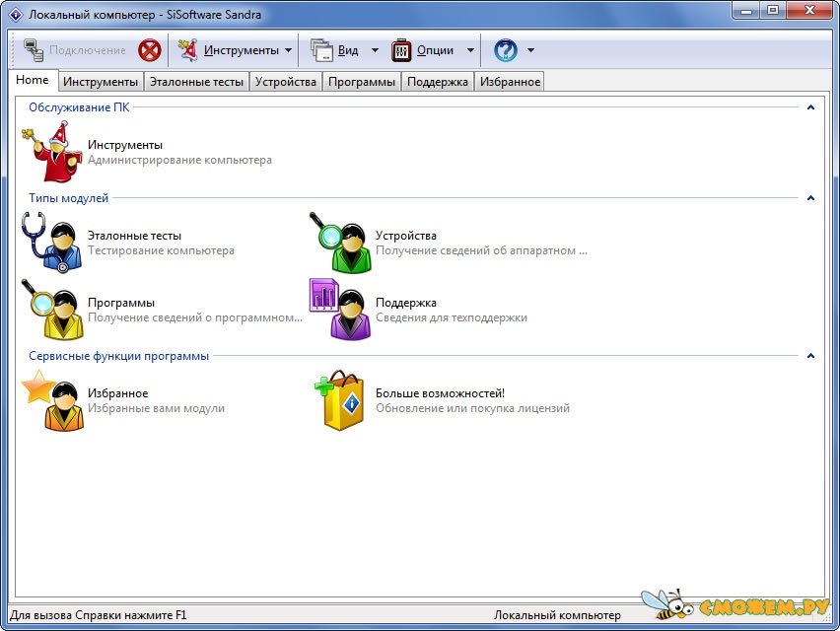
Task: Switch to the Устройства tab
Action: coord(285,82)
